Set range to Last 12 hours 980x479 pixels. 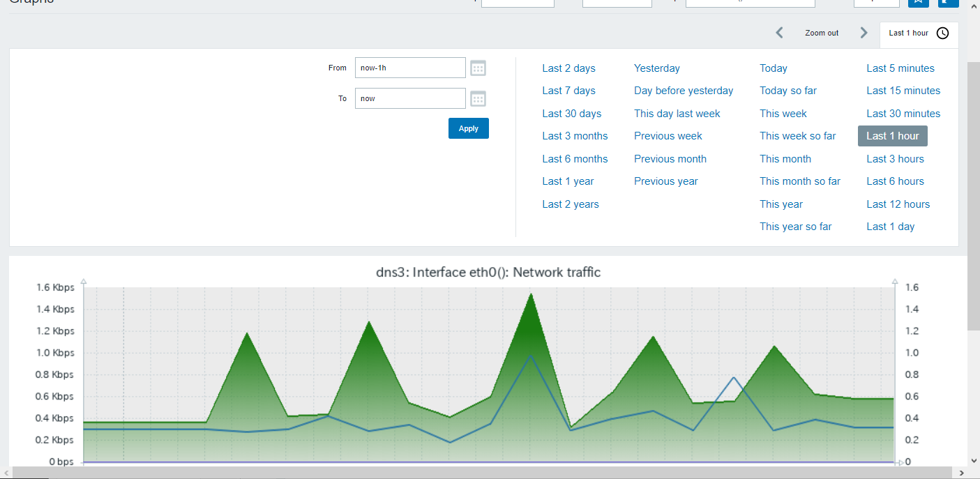898,204
